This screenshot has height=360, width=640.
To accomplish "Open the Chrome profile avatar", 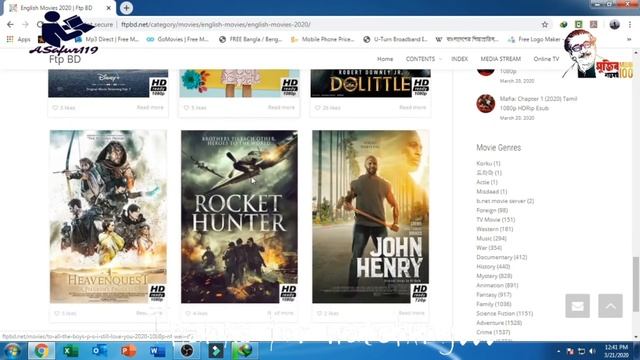I will (614, 24).
